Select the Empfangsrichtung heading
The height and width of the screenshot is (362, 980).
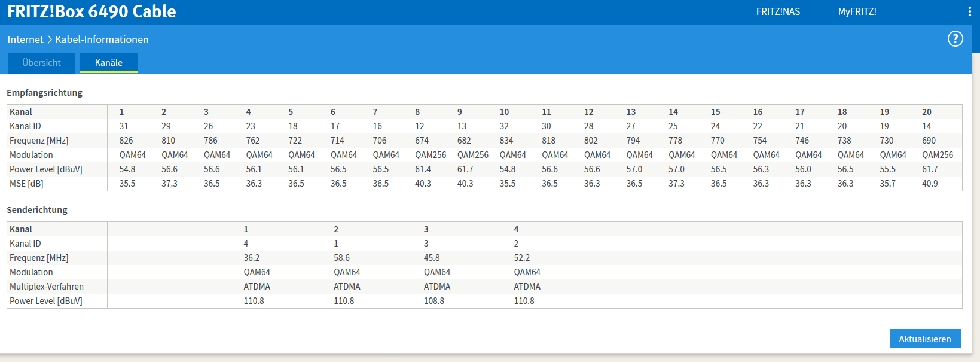44,93
